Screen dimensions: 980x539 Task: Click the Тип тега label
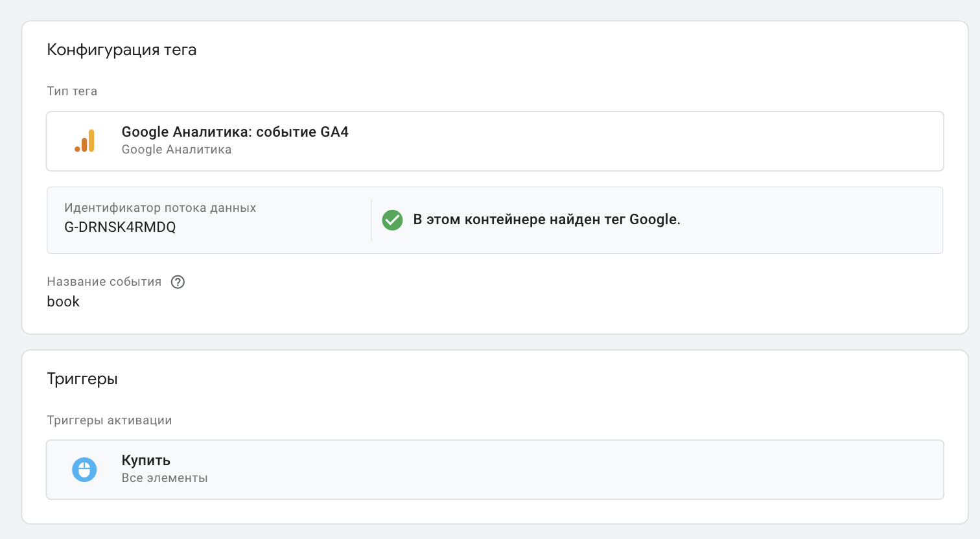coord(72,91)
